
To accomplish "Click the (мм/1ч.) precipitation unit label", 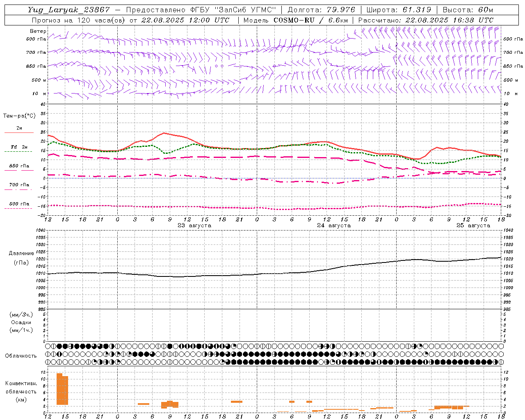I will (22, 330).
